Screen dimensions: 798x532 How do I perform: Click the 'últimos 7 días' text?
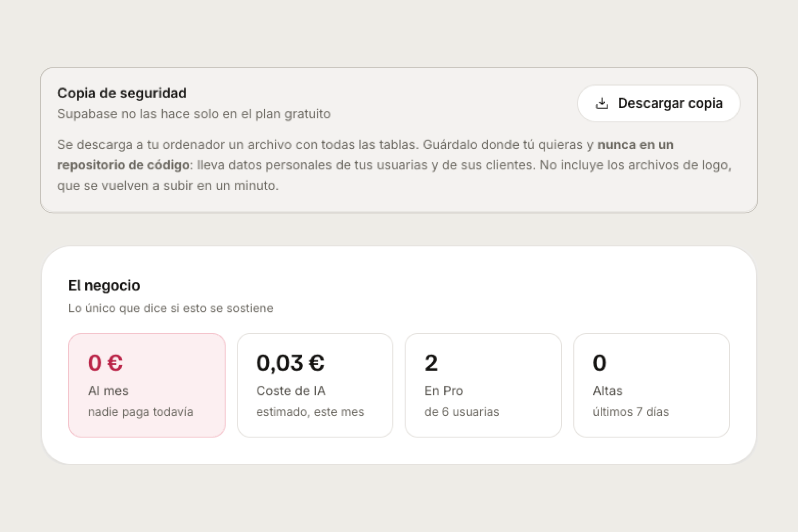coord(630,412)
